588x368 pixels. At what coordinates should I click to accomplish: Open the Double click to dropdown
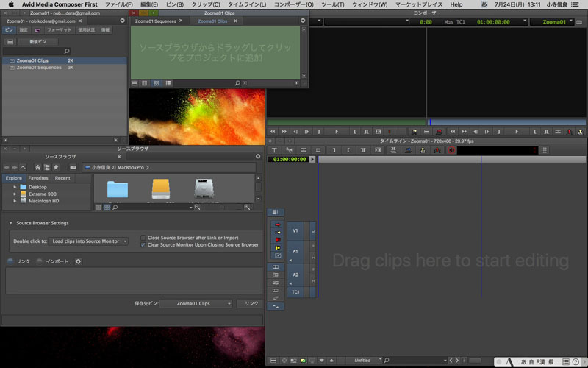click(x=90, y=241)
